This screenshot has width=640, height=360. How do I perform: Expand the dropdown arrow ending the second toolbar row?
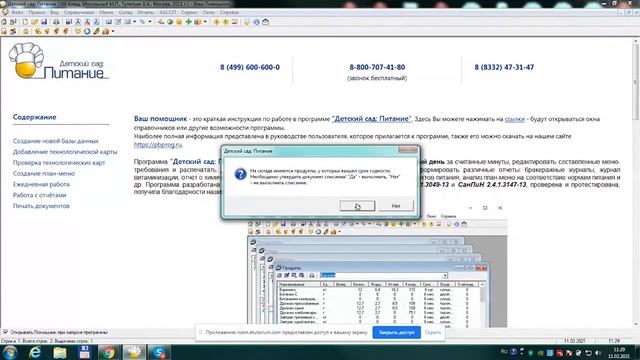click(113, 31)
